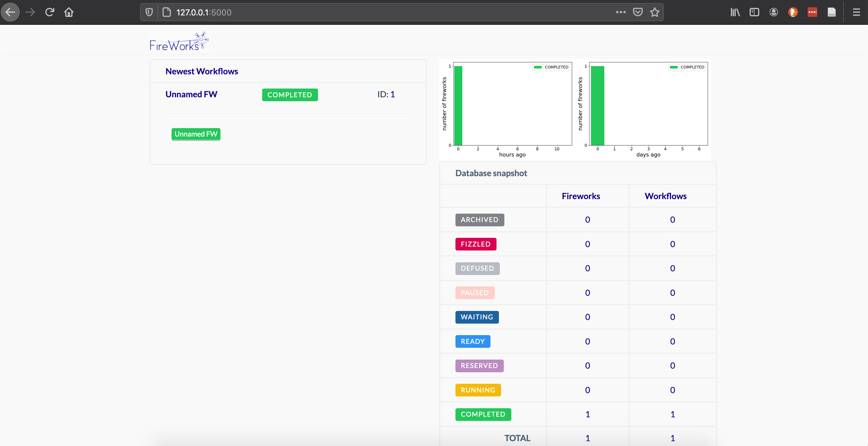Image resolution: width=868 pixels, height=446 pixels.
Task: Toggle the bookmark star for this page
Action: coord(655,12)
